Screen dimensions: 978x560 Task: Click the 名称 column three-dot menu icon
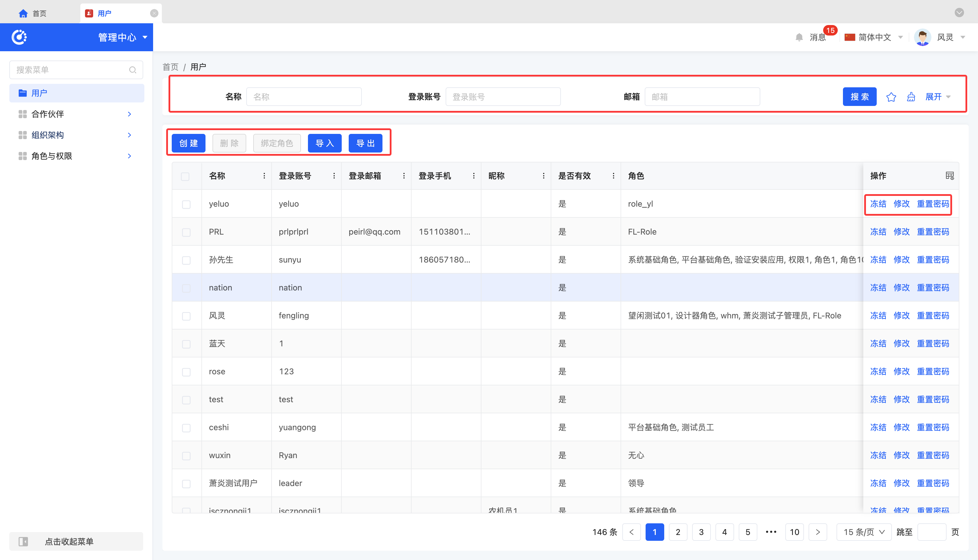[x=264, y=176]
